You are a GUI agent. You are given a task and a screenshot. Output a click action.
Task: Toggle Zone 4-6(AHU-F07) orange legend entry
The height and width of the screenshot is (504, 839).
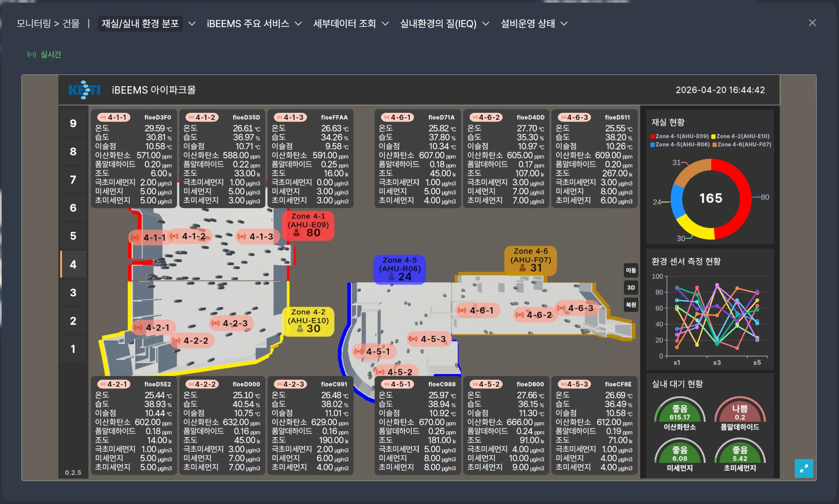pyautogui.click(x=742, y=144)
